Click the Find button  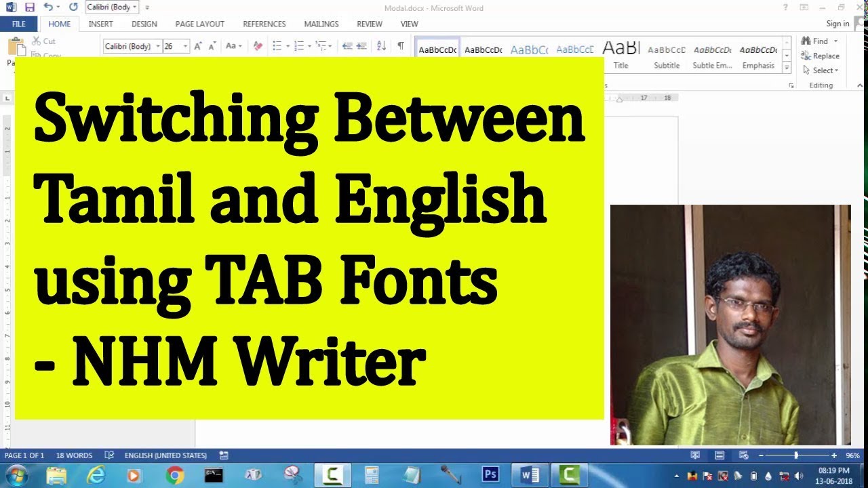[x=816, y=41]
